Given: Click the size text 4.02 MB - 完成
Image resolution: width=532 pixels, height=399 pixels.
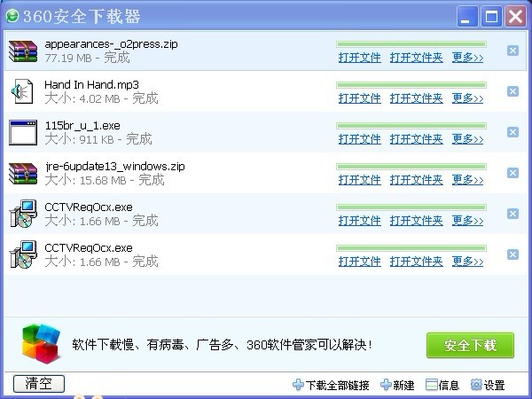Looking at the screenshot, I should tap(101, 98).
